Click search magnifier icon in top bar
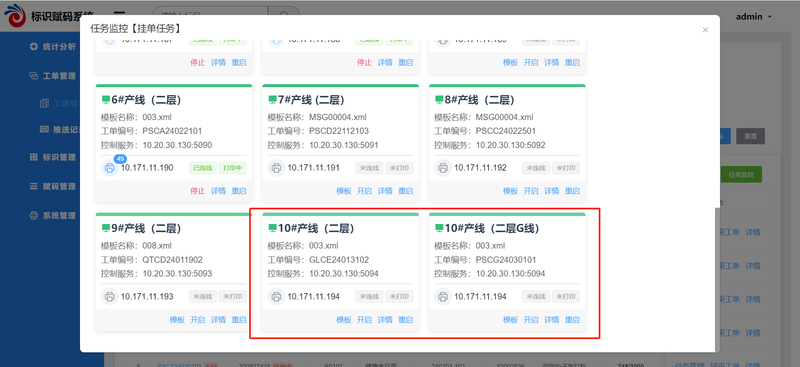This screenshot has height=367, width=800. [x=283, y=13]
